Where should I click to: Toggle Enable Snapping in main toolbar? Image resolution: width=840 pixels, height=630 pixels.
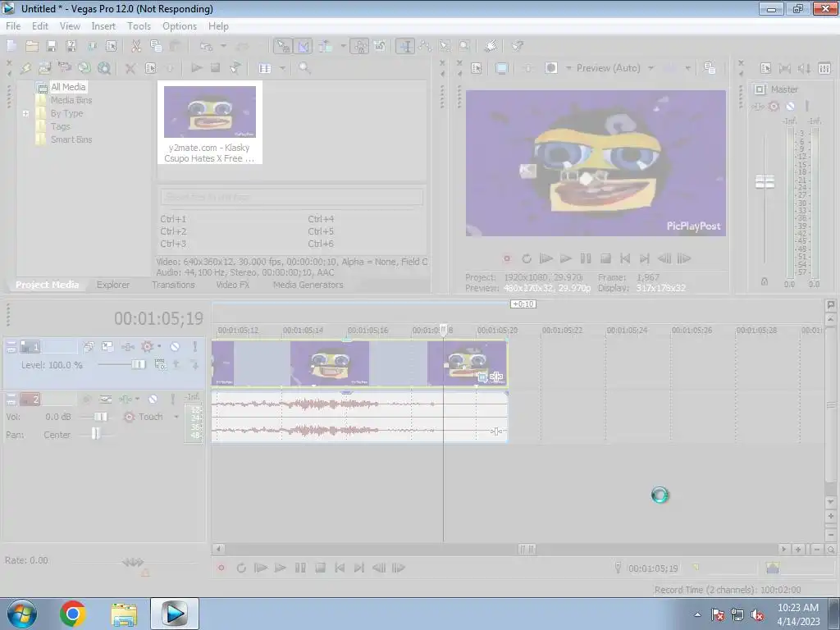point(283,46)
